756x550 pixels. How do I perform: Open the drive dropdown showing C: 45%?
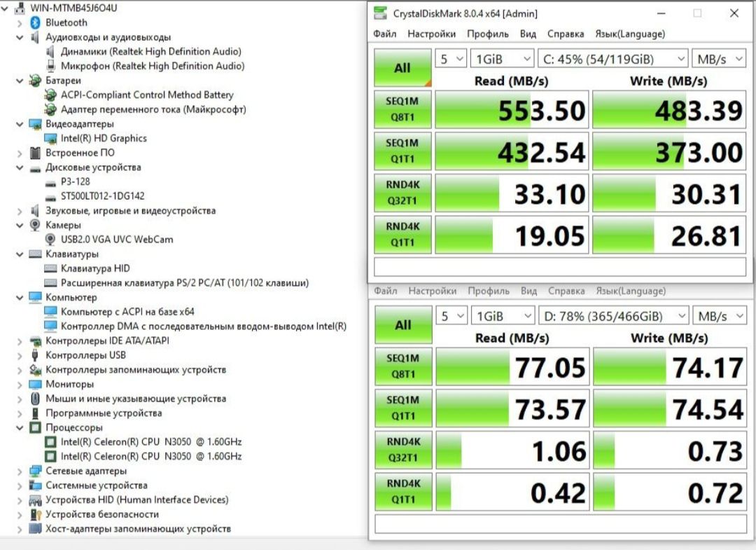612,59
